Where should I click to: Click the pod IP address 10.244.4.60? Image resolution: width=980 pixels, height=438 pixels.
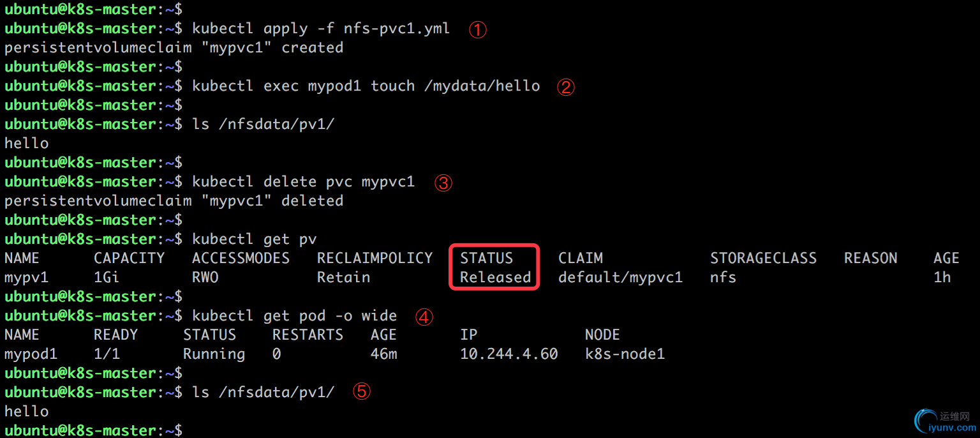point(509,354)
